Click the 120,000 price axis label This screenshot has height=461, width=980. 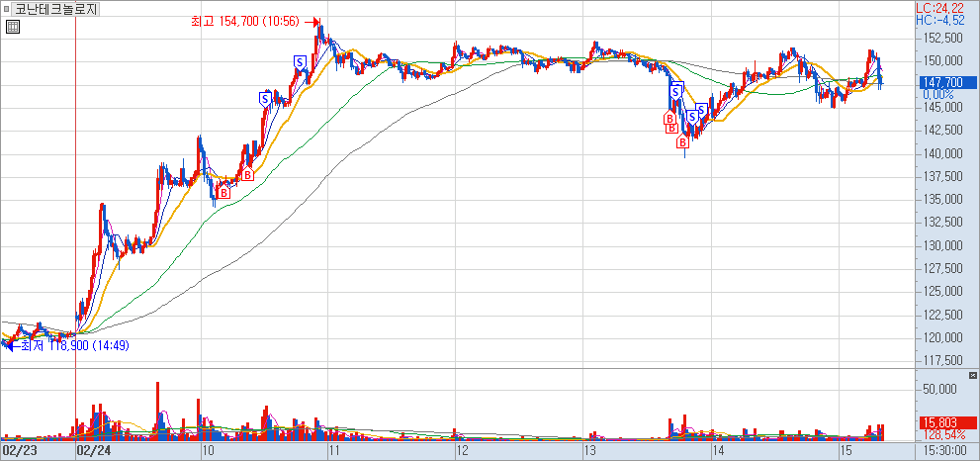[942, 337]
